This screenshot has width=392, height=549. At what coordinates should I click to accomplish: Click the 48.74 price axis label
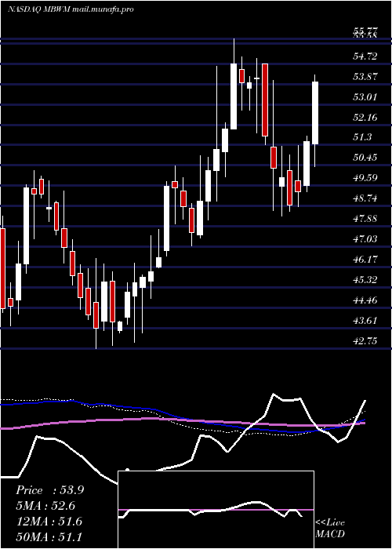[365, 198]
